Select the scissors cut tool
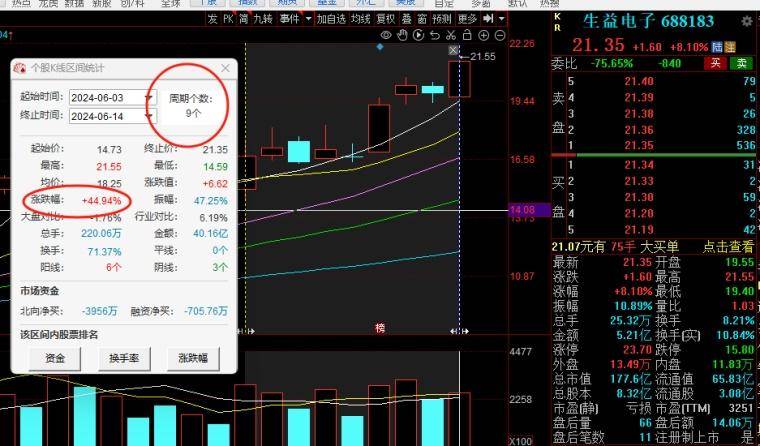The width and height of the screenshot is (760, 446). point(451,35)
